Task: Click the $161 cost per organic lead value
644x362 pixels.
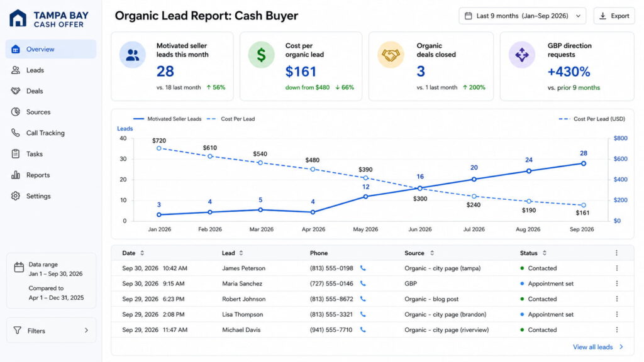Action: pos(301,72)
